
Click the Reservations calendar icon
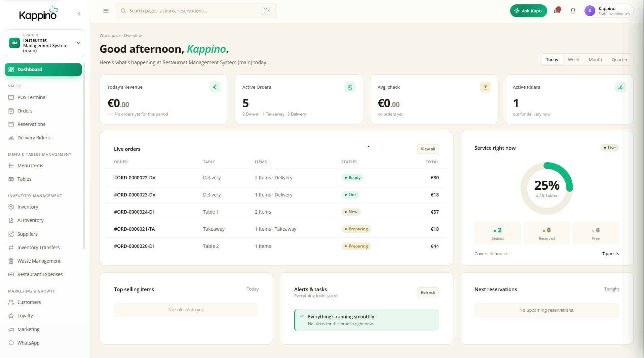click(x=11, y=124)
